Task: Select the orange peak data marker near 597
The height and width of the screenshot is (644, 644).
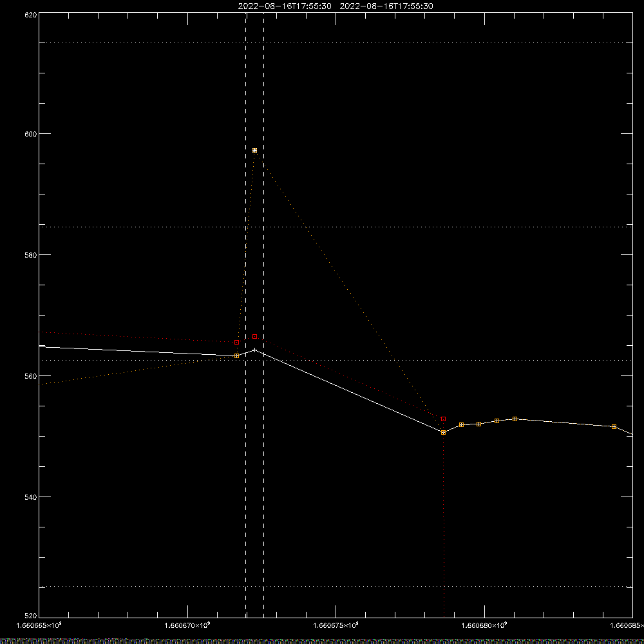Action: pos(254,150)
